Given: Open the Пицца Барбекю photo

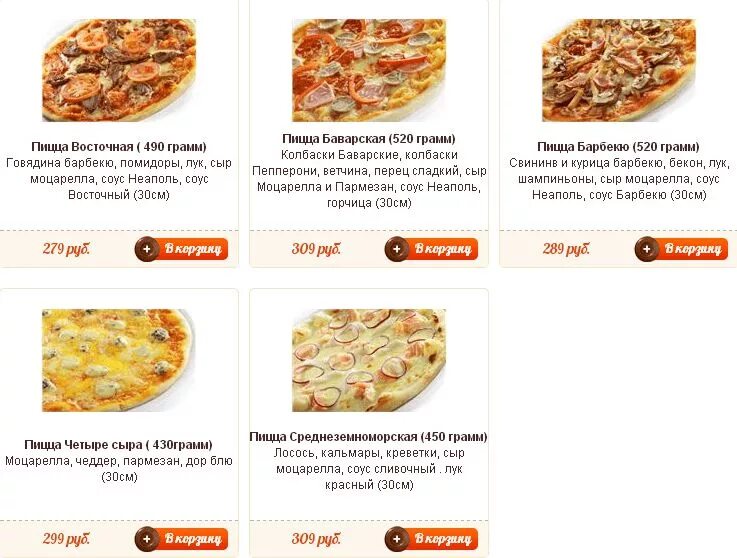Looking at the screenshot, I should coord(619,70).
